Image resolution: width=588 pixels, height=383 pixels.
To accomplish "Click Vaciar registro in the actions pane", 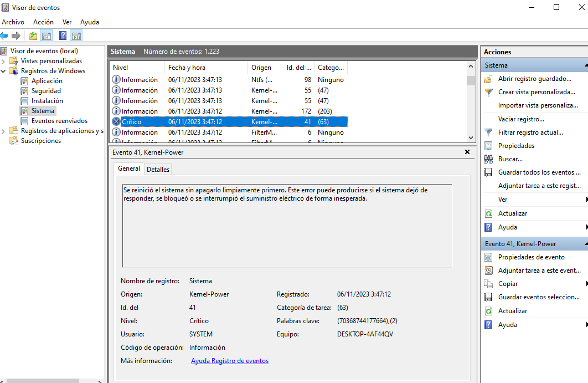I will point(520,119).
